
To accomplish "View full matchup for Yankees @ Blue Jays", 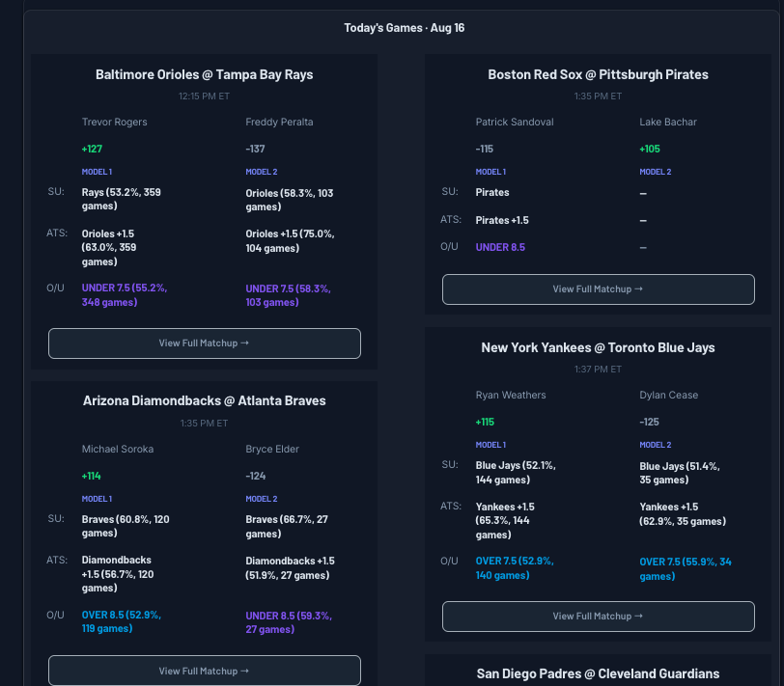I will coord(598,617).
